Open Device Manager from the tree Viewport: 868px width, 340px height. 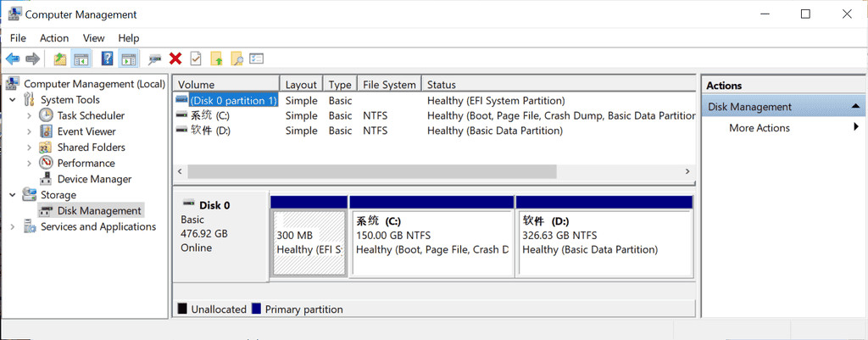(94, 179)
